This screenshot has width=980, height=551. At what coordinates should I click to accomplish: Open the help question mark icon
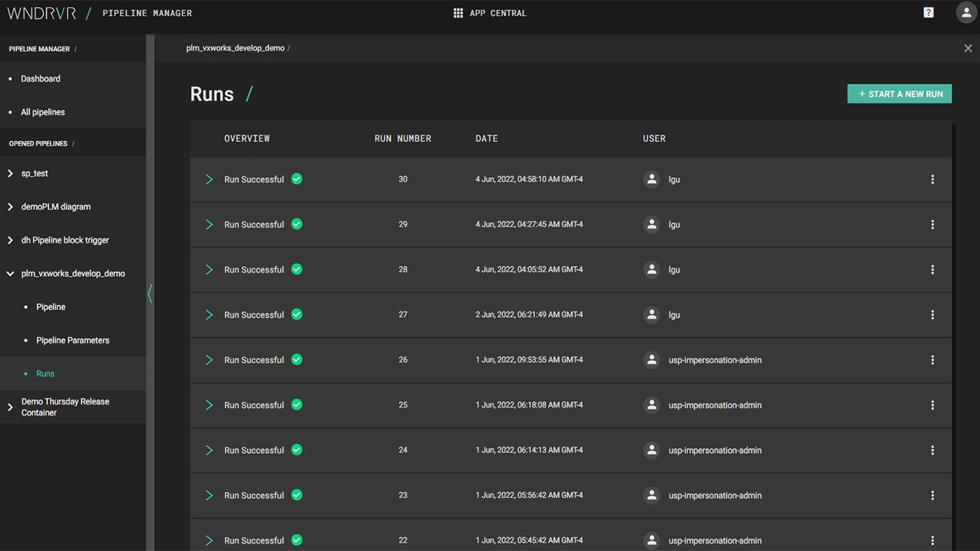(928, 12)
